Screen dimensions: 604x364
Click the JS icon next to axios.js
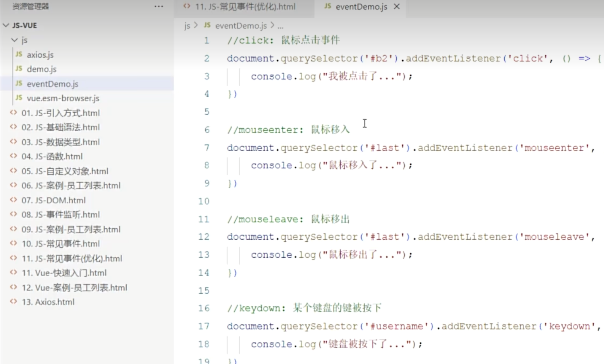click(x=19, y=54)
